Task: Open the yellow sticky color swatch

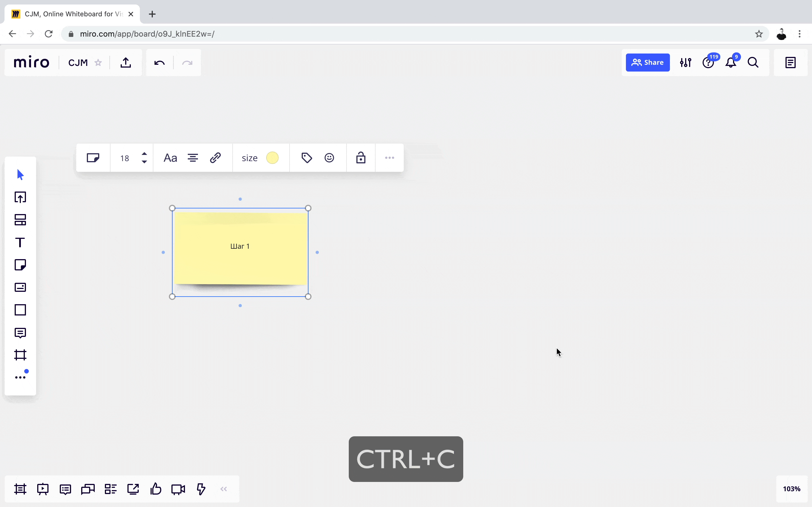Action: (272, 158)
